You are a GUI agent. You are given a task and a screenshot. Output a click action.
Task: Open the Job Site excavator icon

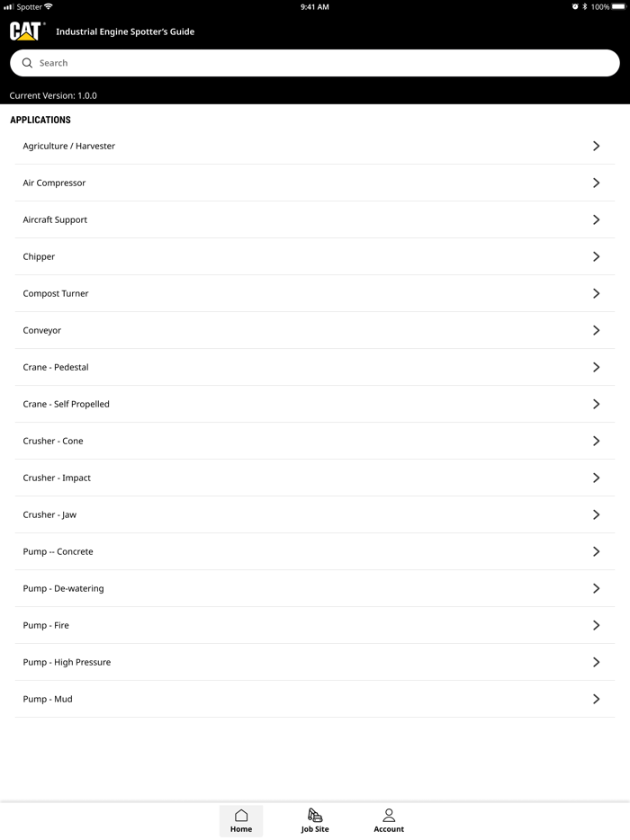(315, 815)
